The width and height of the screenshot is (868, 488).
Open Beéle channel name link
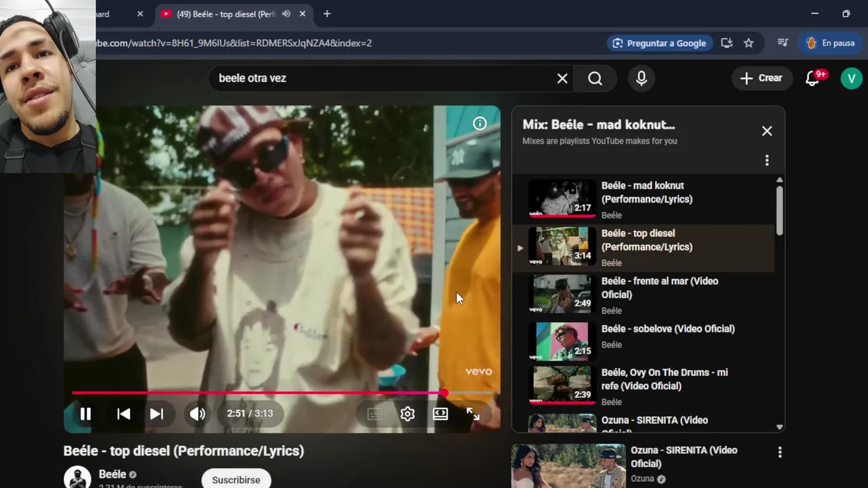tap(113, 474)
